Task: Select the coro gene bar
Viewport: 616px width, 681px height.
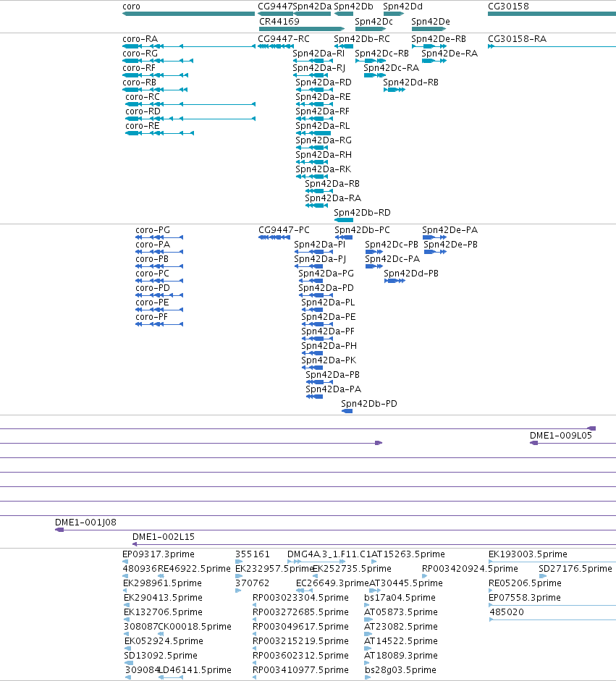Action: tap(188, 14)
